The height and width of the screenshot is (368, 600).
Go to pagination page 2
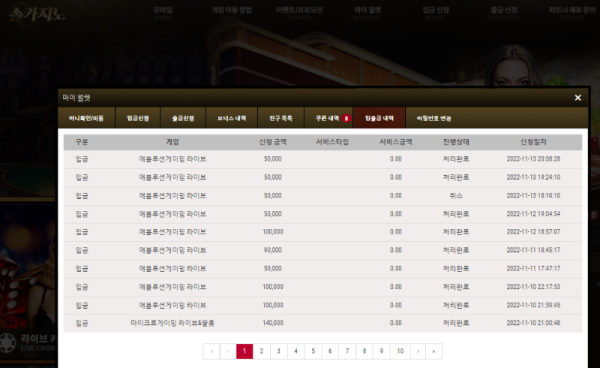pyautogui.click(x=261, y=351)
